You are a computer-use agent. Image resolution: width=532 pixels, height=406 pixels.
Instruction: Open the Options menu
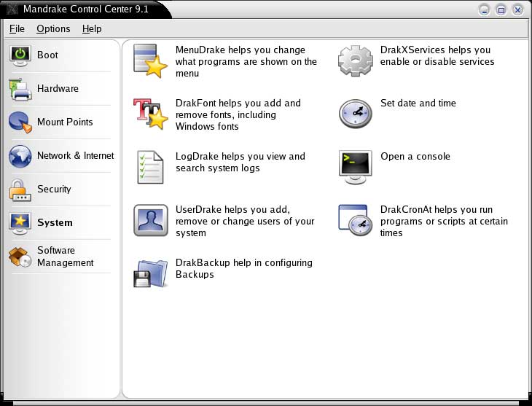(x=53, y=28)
